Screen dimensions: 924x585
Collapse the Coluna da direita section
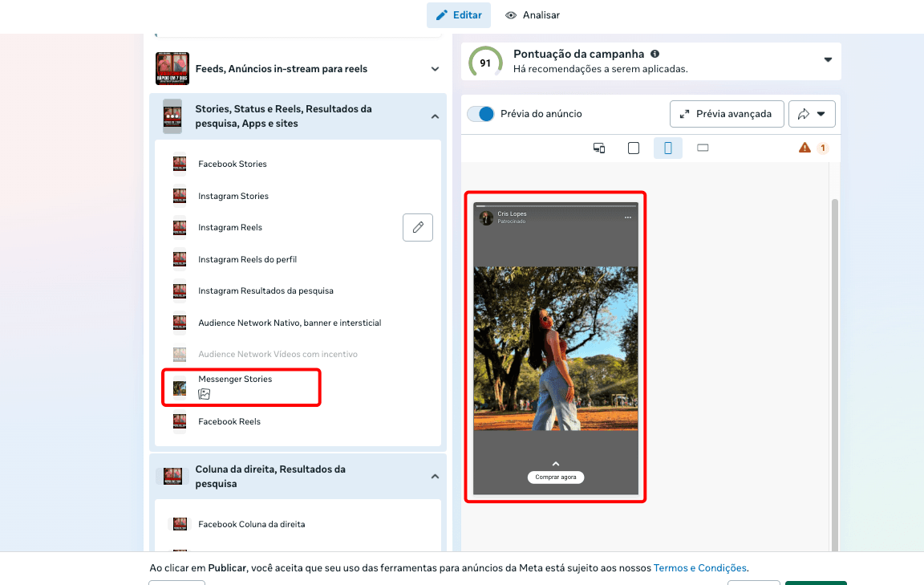(x=435, y=476)
